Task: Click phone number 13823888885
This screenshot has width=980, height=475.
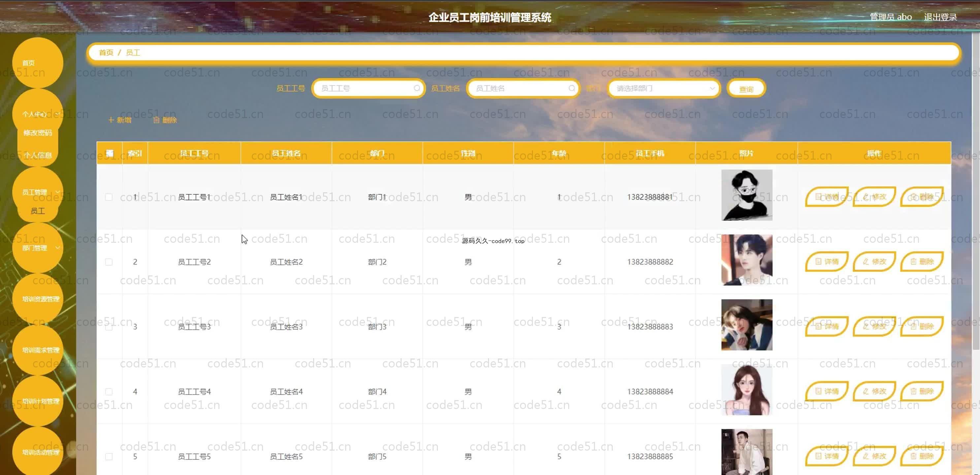Action: pyautogui.click(x=650, y=457)
